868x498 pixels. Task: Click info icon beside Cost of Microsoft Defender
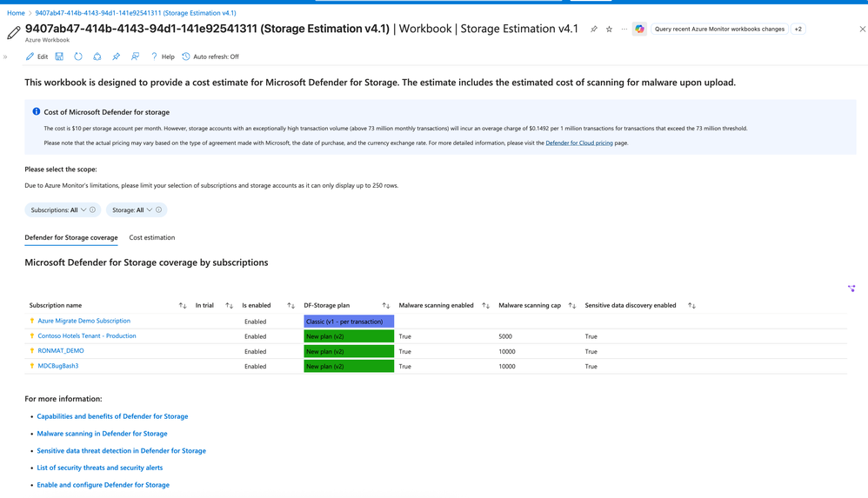point(36,111)
